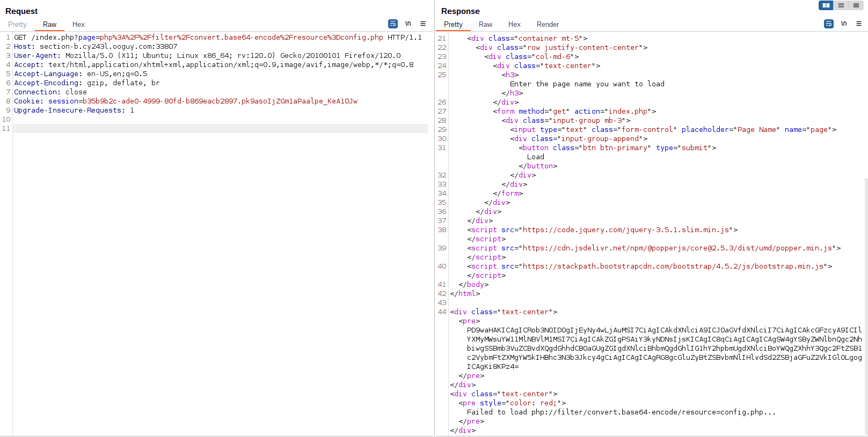Click the 'Request' panel title
This screenshot has width=868, height=437.
[21, 11]
